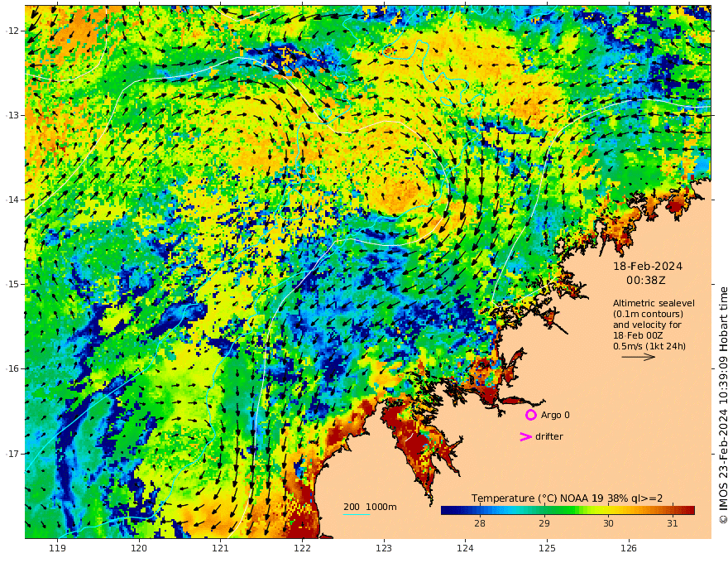Screen dimensions: 728x563
Task: Pick the yellow 30°C section of colorbar
Action: (x=608, y=510)
